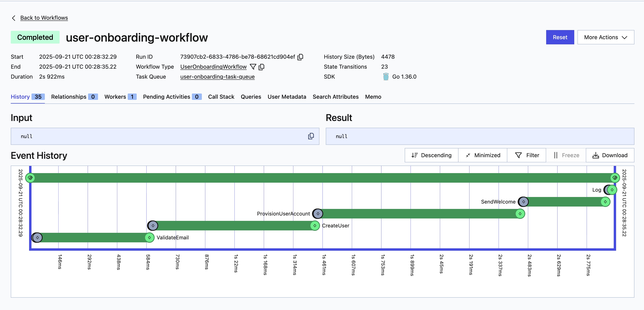Toggle the Minimized timeline view
The image size is (644, 310).
pyautogui.click(x=483, y=155)
